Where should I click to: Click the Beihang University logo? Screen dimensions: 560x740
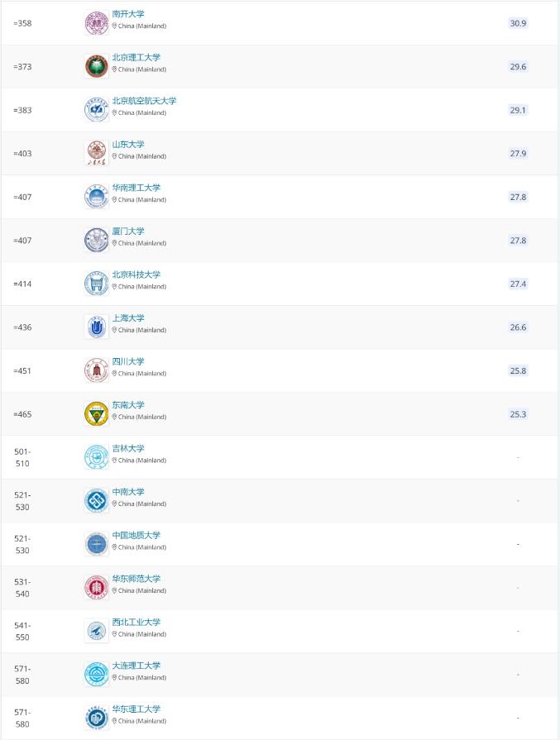pos(97,107)
